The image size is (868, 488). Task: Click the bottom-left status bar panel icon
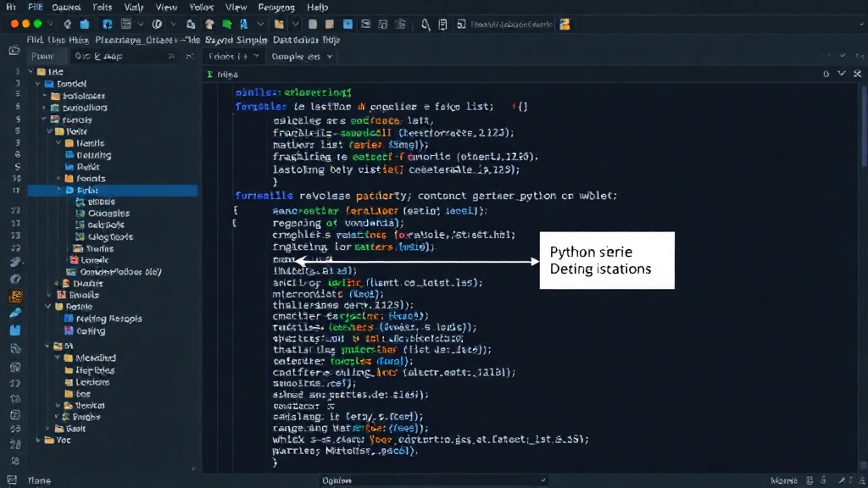(x=12, y=480)
